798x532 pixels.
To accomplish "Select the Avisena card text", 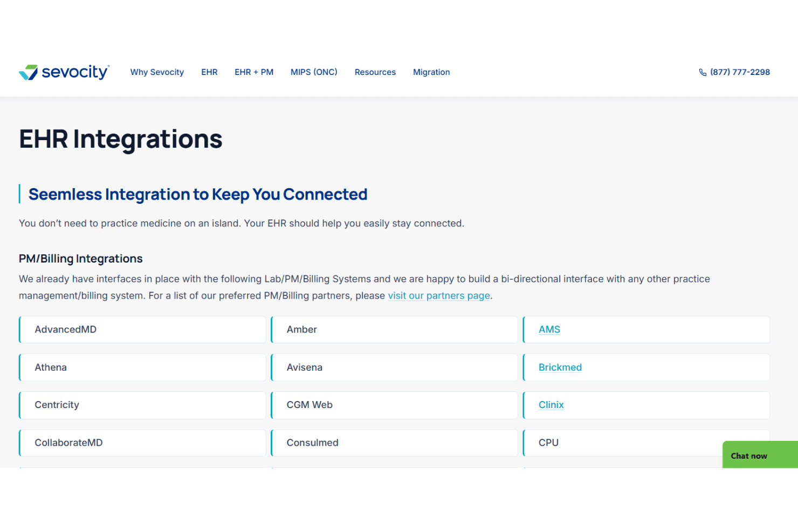I will (x=305, y=367).
